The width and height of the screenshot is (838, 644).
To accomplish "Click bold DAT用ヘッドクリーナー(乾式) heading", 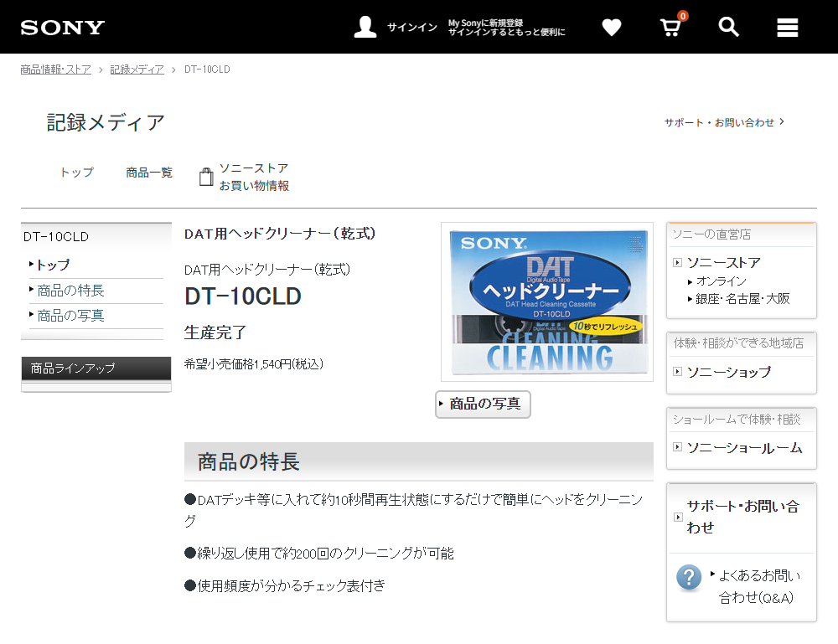I will pos(280,234).
